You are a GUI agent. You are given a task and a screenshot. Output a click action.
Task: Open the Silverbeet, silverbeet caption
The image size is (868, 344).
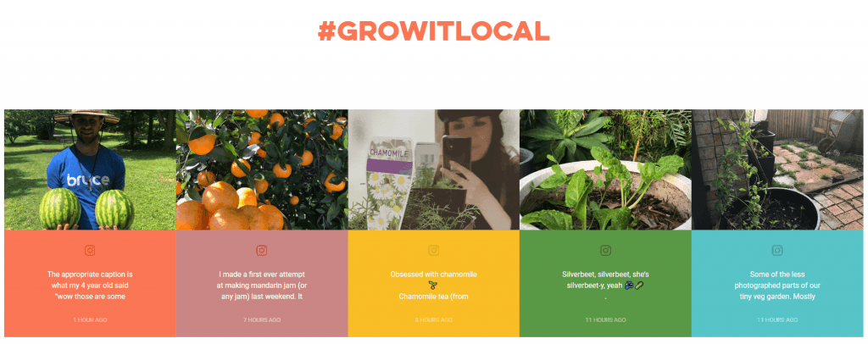[605, 286]
